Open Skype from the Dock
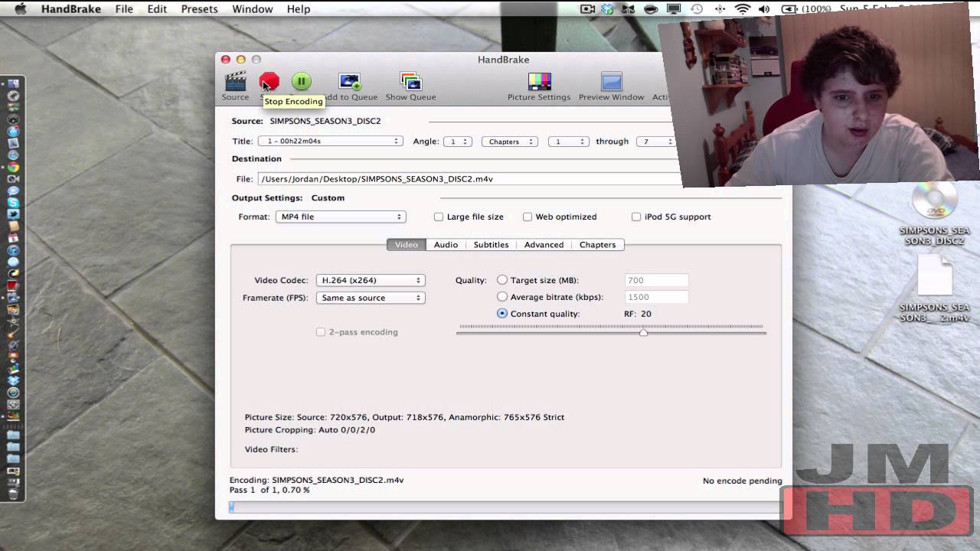The image size is (980, 551). [14, 203]
